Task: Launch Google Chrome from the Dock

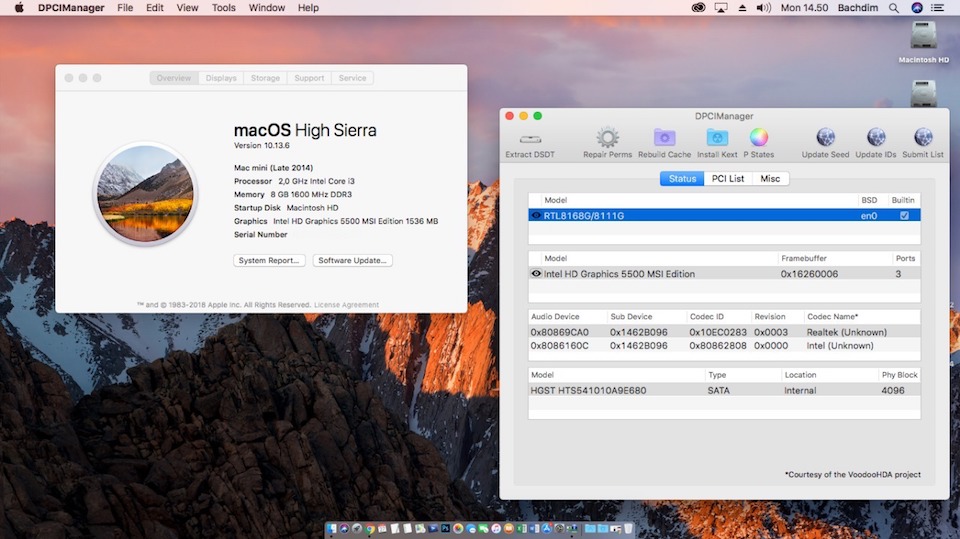Action: click(x=370, y=529)
